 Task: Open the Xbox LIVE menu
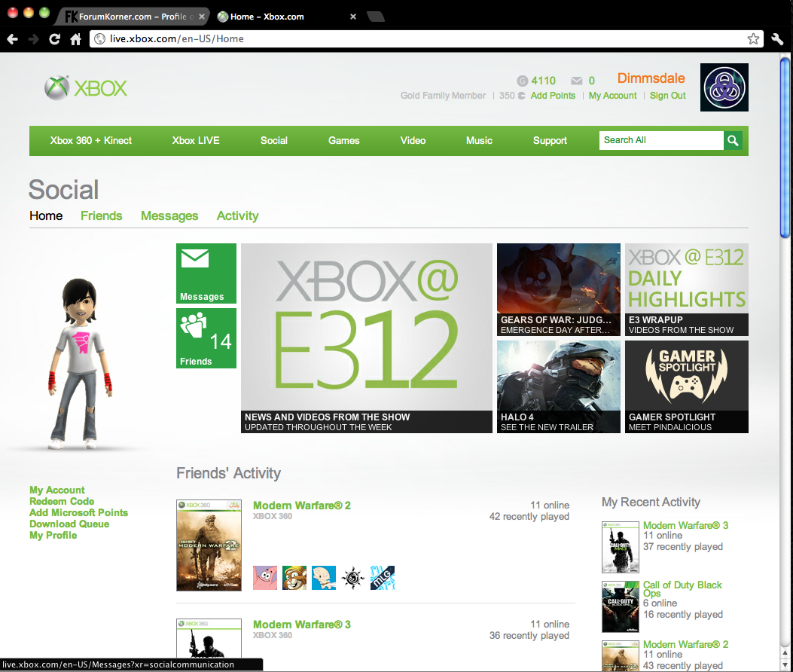pyautogui.click(x=196, y=141)
